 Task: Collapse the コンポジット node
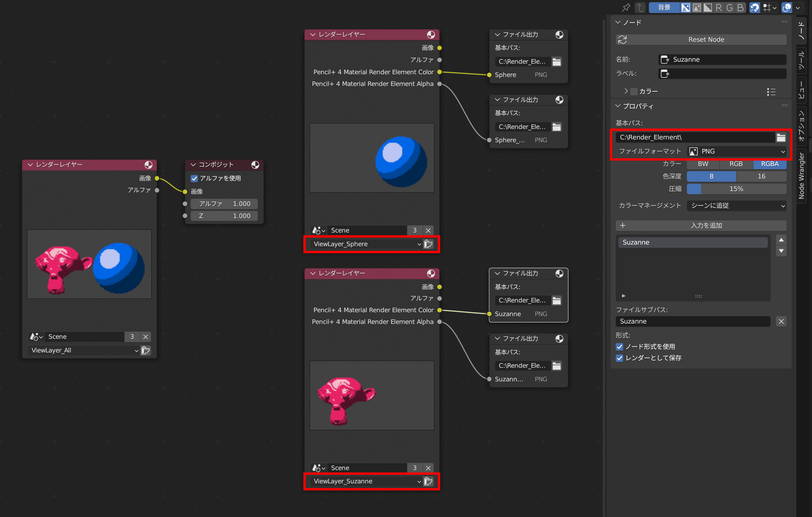tap(193, 165)
